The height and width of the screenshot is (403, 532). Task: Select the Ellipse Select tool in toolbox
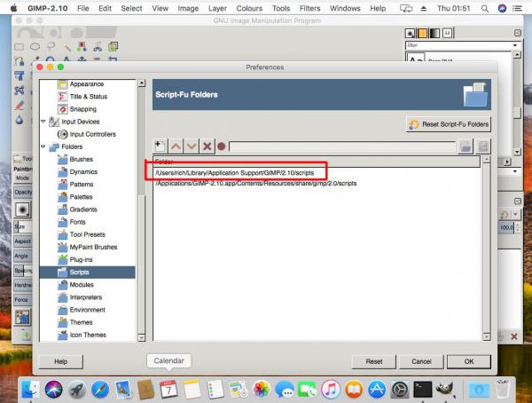click(x=35, y=46)
